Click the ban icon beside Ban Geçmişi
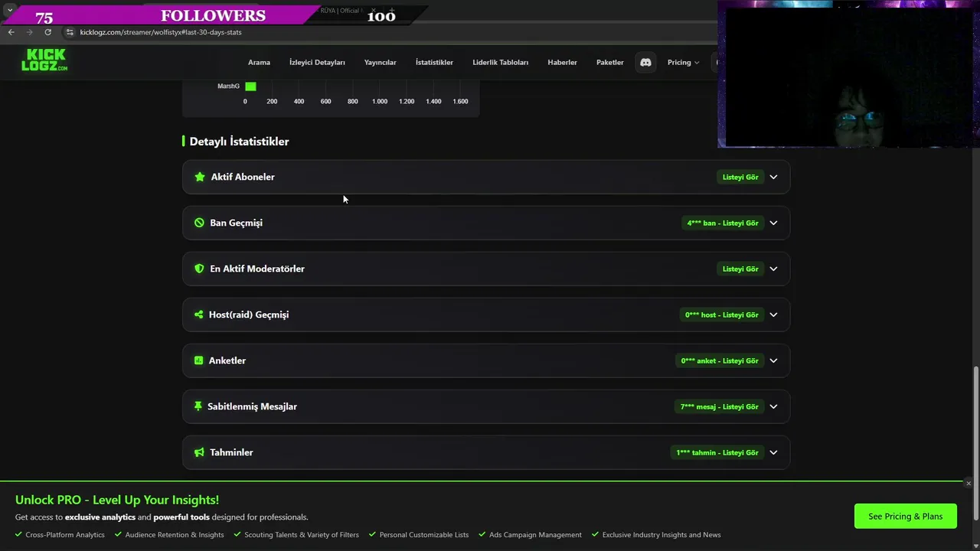This screenshot has height=551, width=980. 199,223
